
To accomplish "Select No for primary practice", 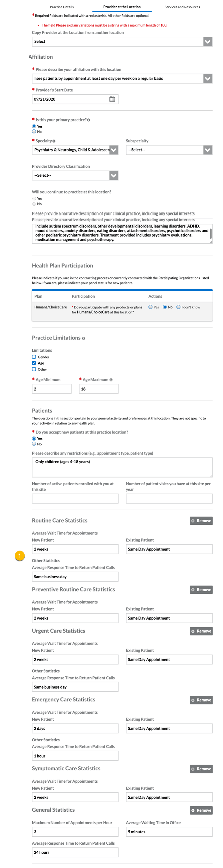I will [x=34, y=132].
